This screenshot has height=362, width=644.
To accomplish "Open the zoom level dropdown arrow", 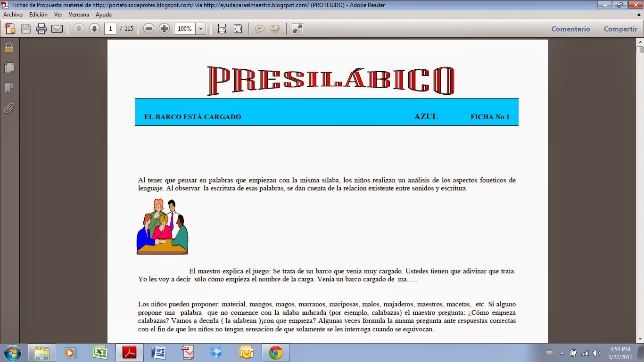I will tap(201, 29).
